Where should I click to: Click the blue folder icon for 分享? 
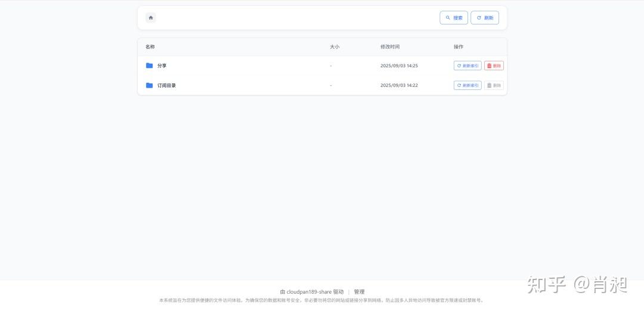click(150, 66)
